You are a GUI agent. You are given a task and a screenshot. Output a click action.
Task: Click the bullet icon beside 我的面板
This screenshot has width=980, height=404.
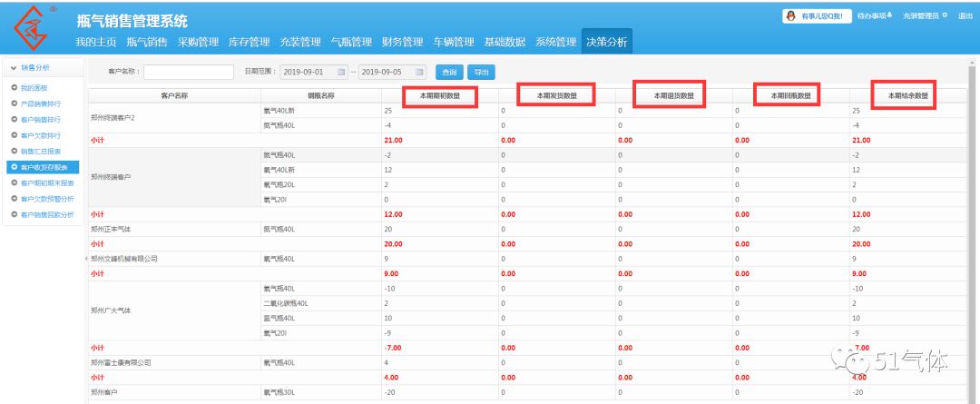point(15,87)
